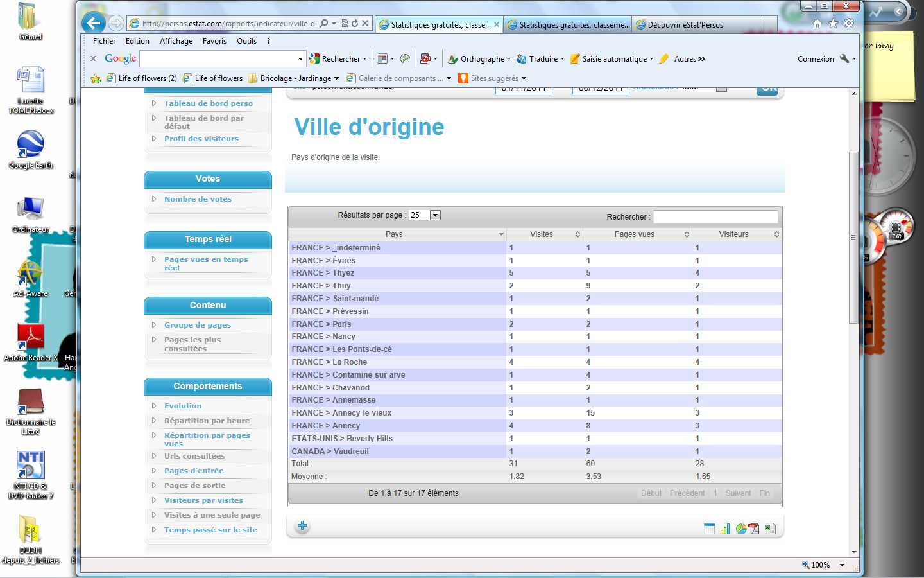This screenshot has height=578, width=924.
Task: Switch to the Découvrir eStat'Persos tab
Action: tap(685, 25)
